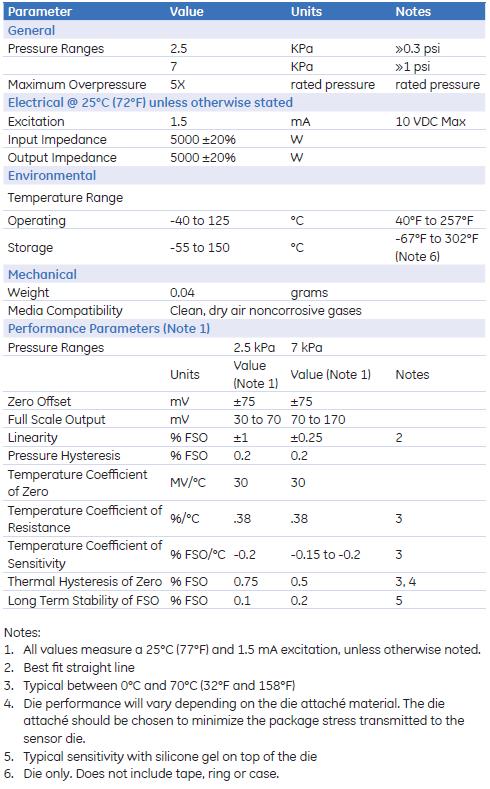Click the Excitation value 1.5
This screenshot has height=789, width=490.
click(179, 121)
